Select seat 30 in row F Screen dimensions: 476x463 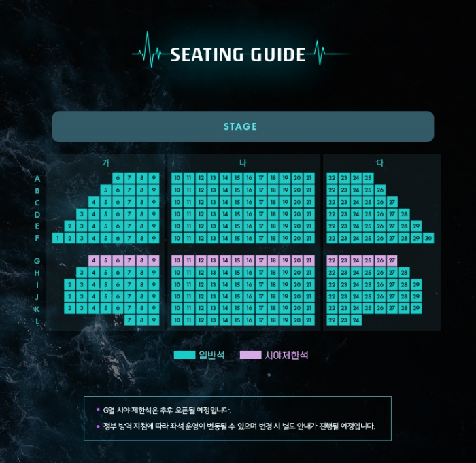coord(428,238)
